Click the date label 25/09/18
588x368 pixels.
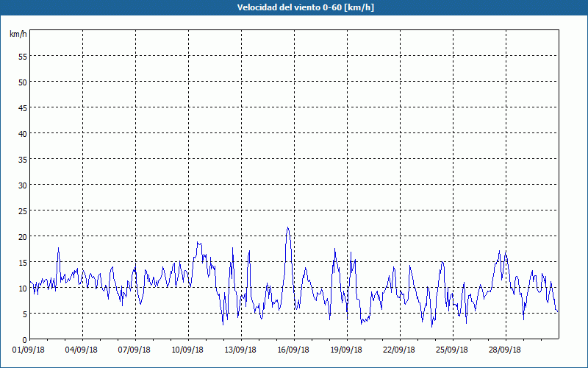[x=452, y=350]
